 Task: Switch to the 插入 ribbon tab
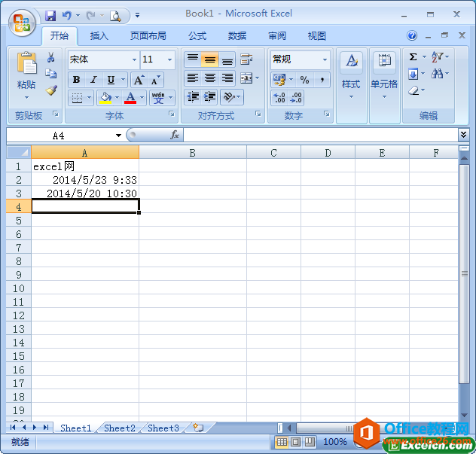99,36
